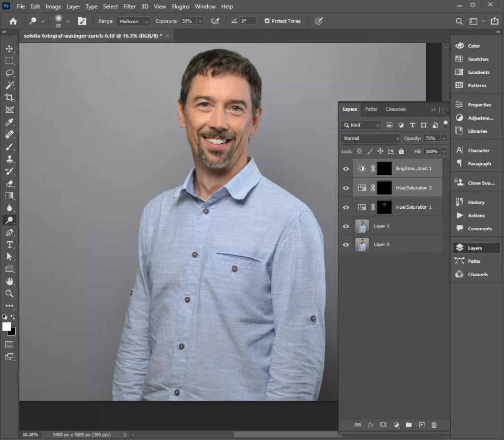Select the Hand tool

coord(9,281)
